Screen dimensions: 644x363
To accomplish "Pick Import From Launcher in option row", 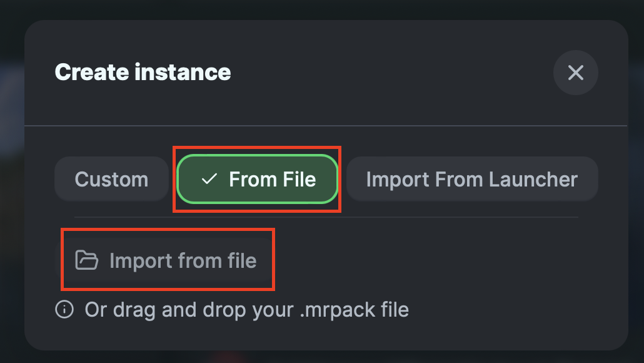I will tap(471, 180).
